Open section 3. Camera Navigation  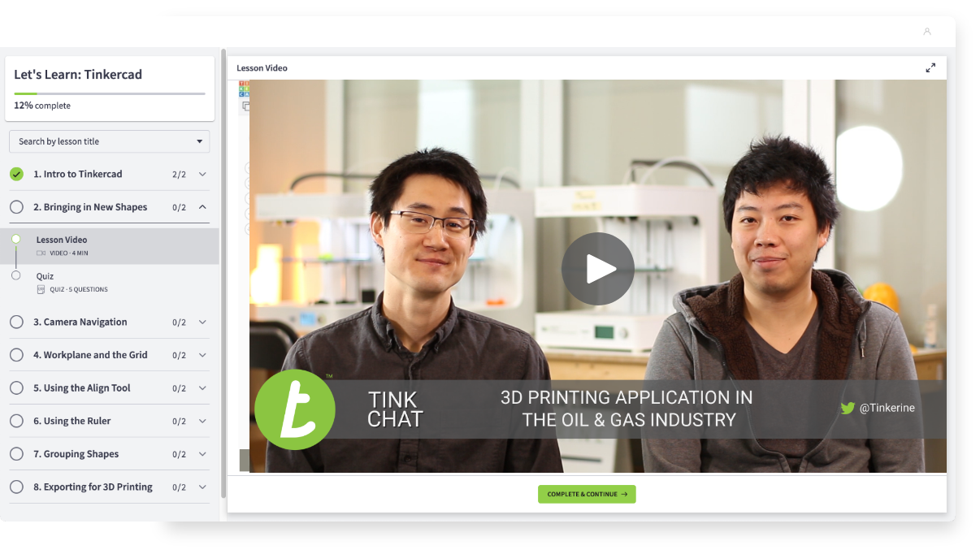(109, 322)
